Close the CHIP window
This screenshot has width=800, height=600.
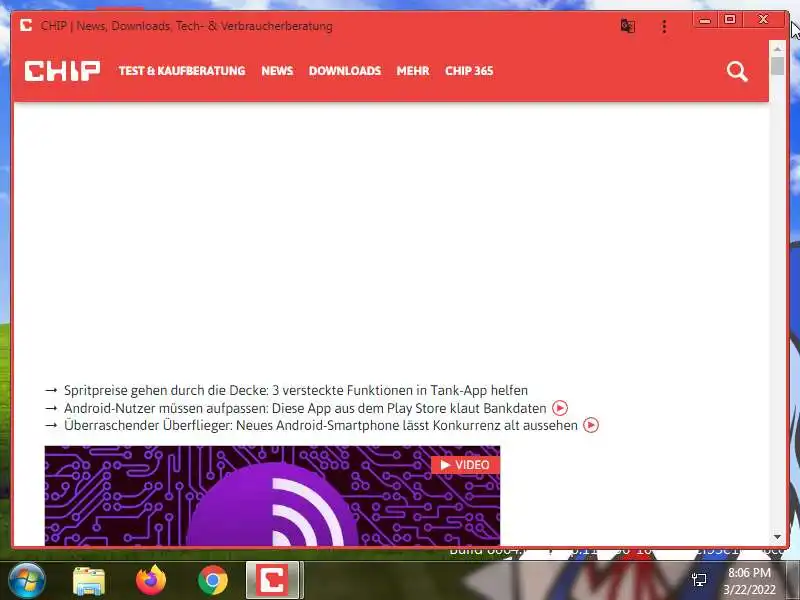pos(763,20)
